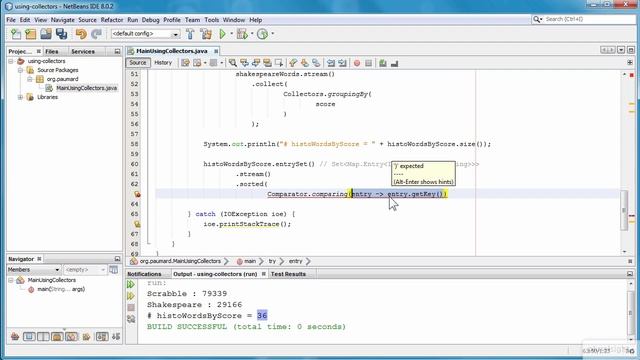Click the Clean and Build Project icon
The height and width of the screenshot is (360, 640).
pyautogui.click(x=206, y=34)
